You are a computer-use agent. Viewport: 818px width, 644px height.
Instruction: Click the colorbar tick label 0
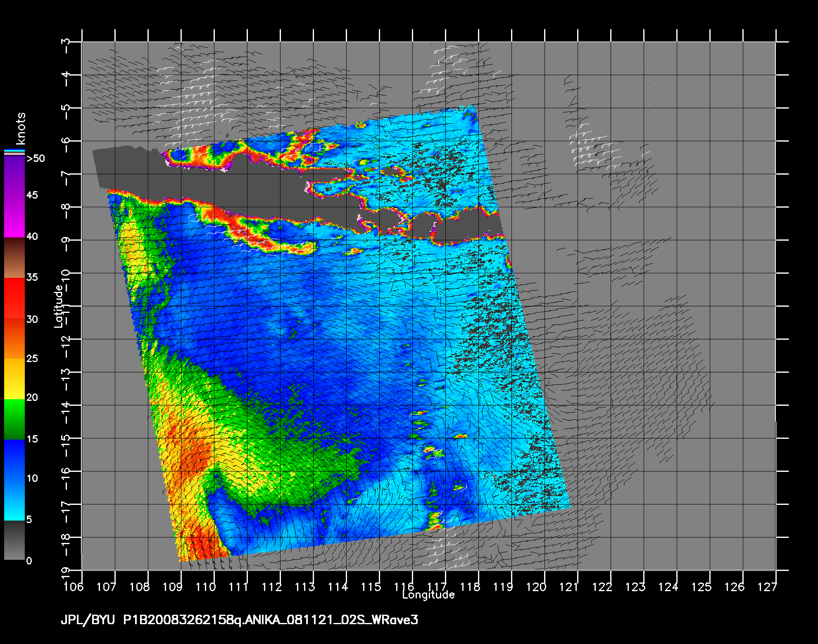29,561
